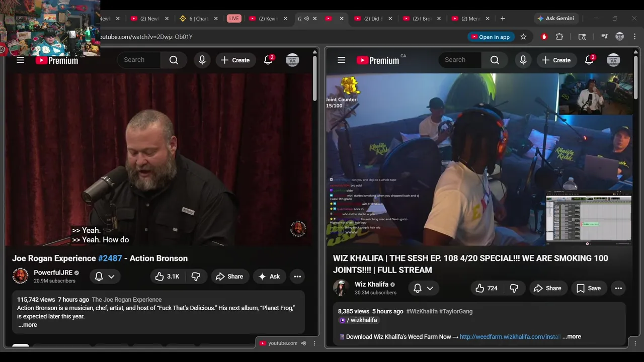644x362 pixels.
Task: Click the search magnifier button in the left pane
Action: point(174,60)
